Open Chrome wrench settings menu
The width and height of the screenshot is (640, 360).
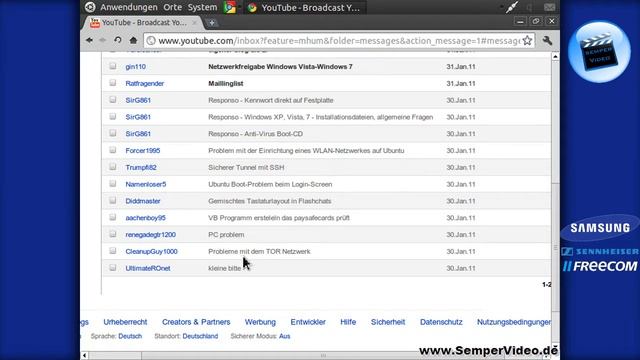pyautogui.click(x=547, y=40)
